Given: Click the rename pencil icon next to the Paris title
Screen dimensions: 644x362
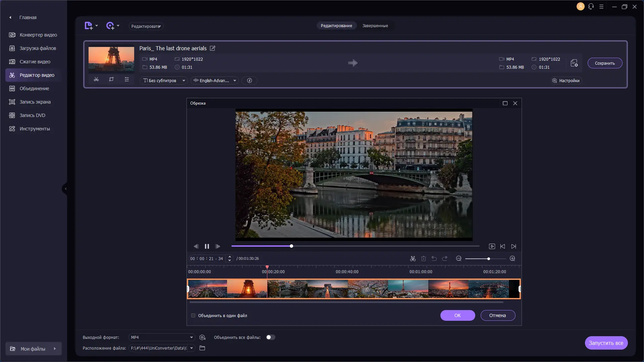Looking at the screenshot, I should (212, 48).
